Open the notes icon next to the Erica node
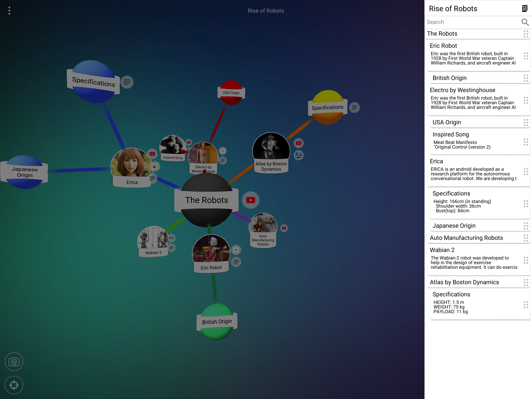The height and width of the screenshot is (399, 532). pyautogui.click(x=152, y=178)
